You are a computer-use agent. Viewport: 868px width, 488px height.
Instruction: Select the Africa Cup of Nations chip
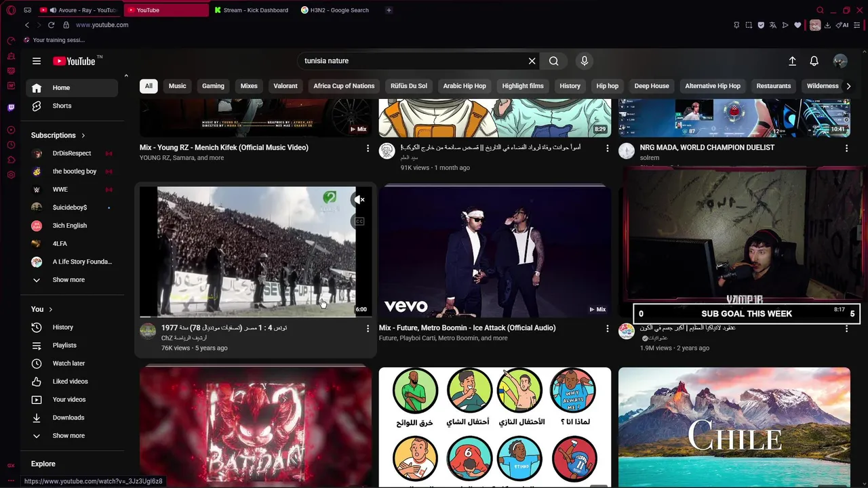(344, 86)
